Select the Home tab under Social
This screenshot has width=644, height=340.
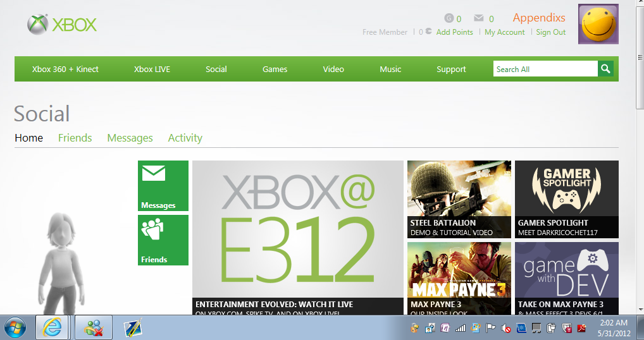click(x=28, y=138)
